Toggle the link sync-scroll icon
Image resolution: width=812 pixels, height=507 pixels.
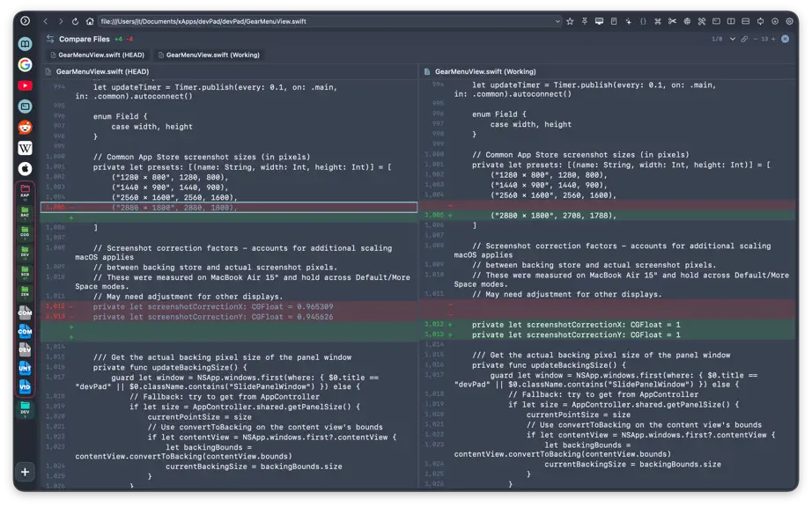click(x=744, y=39)
